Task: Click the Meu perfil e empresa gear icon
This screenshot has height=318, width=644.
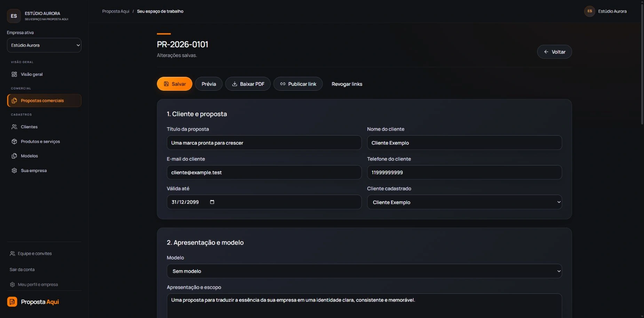Action: [13, 285]
